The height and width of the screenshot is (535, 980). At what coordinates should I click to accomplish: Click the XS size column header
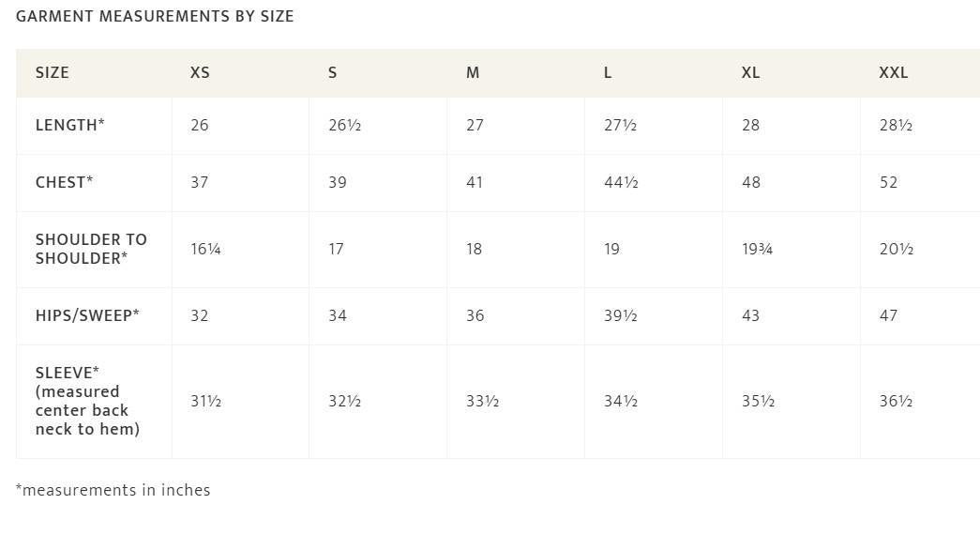(200, 72)
